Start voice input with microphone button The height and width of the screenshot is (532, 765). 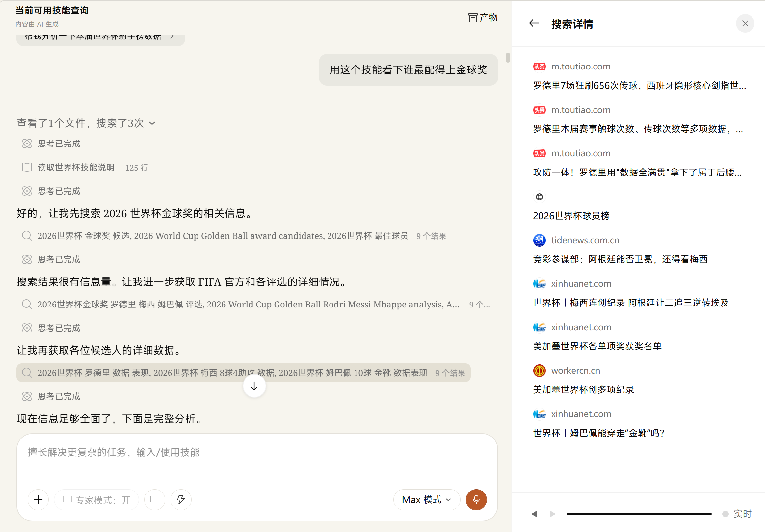476,500
